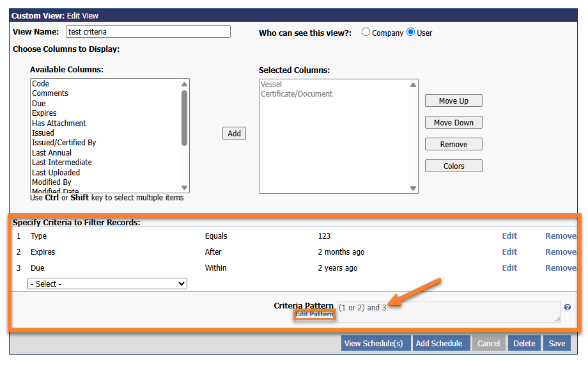Click the Add column button
Viewport: 588px width, 368px height.
[235, 133]
